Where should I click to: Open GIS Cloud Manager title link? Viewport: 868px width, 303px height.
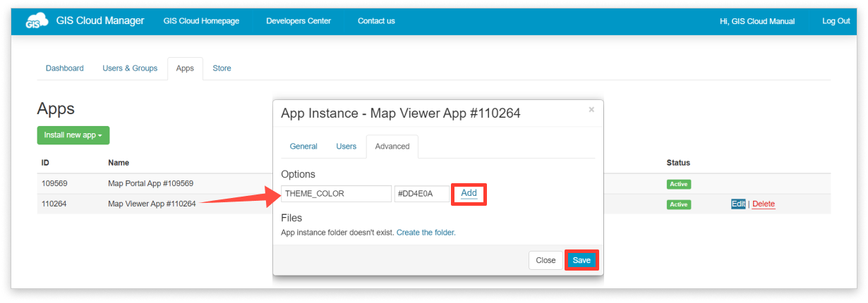[x=100, y=20]
